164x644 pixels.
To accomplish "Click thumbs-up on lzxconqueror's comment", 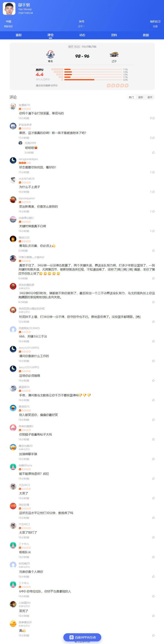I will (154, 211).
